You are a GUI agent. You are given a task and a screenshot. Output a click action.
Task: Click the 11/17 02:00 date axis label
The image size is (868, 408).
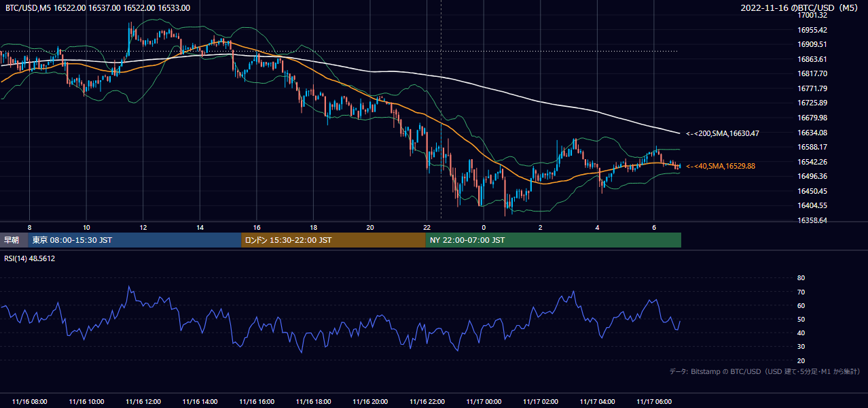[541, 402]
